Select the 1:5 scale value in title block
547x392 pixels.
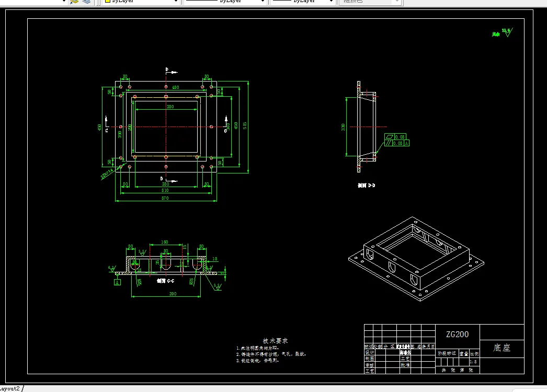pos(473,362)
